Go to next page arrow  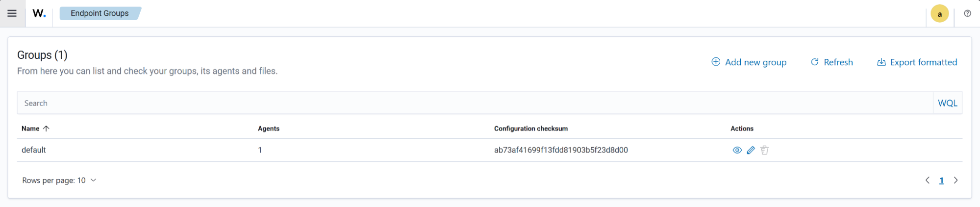tap(955, 181)
